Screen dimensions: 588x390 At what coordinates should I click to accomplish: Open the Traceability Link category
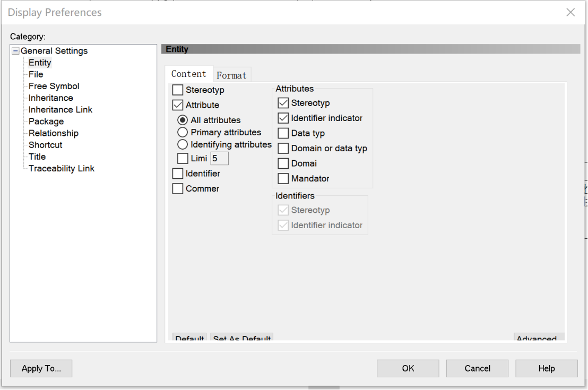61,169
